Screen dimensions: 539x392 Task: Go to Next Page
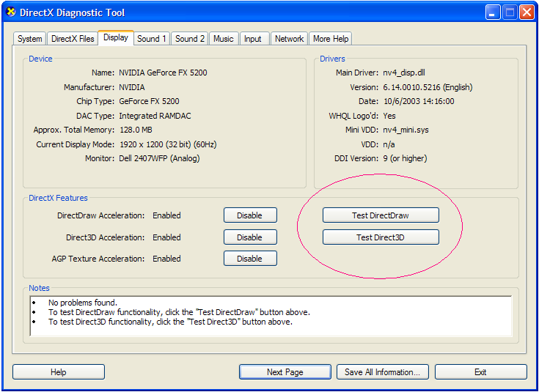[x=285, y=372]
